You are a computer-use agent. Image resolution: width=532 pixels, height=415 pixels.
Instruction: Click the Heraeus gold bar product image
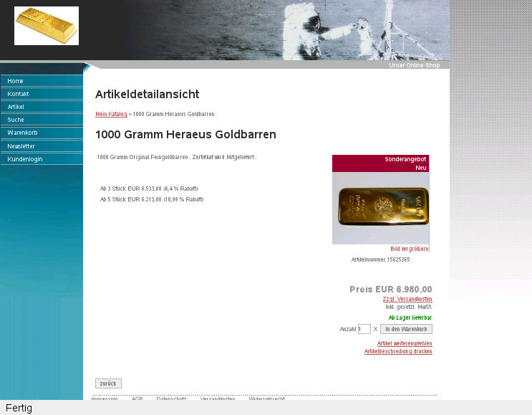coord(381,208)
